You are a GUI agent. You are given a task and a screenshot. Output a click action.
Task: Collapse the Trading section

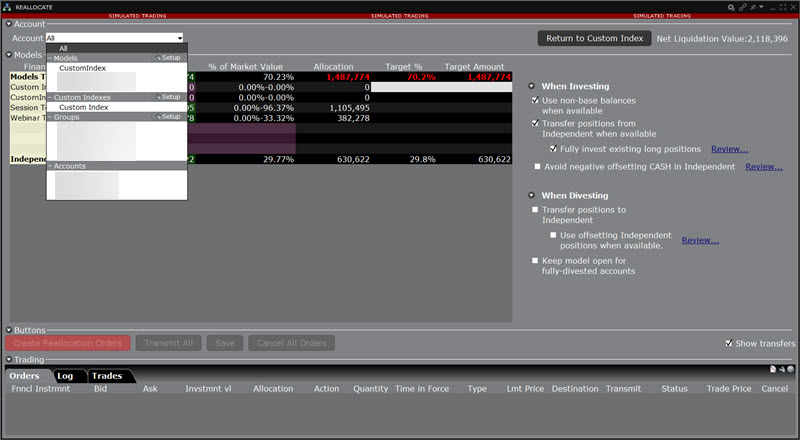9,359
